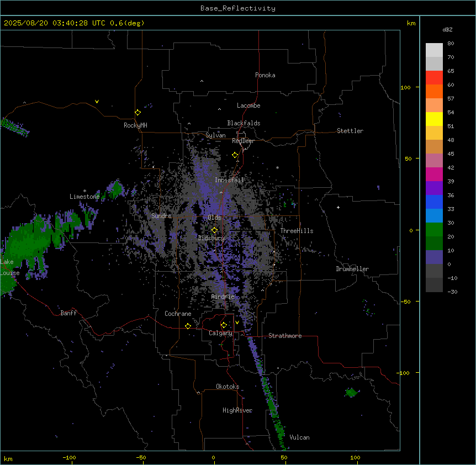Click the -30 value on the dBZ legend
This screenshot has width=476, height=465.
tap(452, 292)
